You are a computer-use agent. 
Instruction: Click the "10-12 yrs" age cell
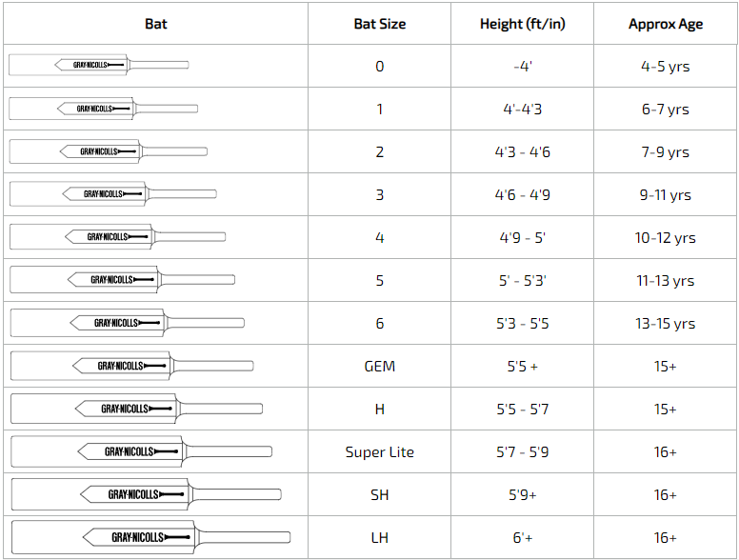(666, 237)
